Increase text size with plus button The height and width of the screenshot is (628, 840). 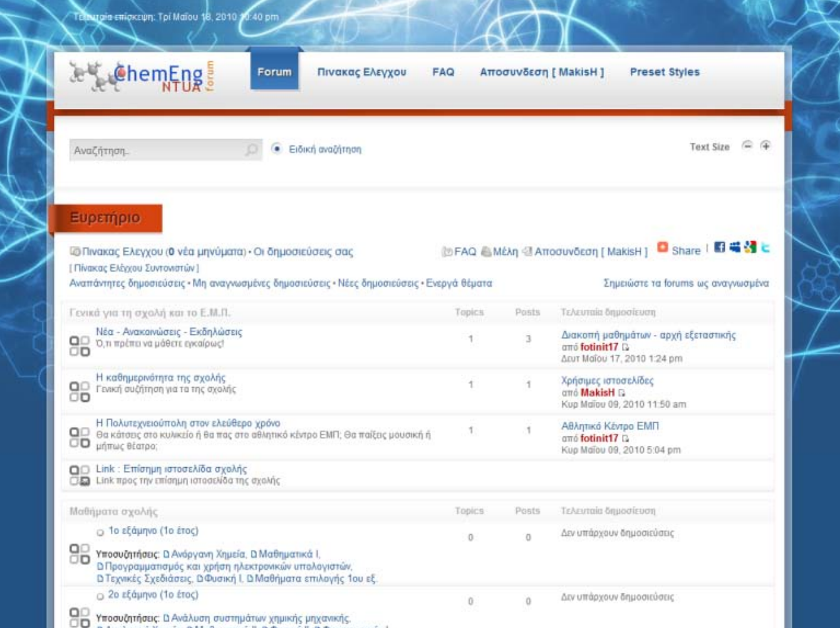click(765, 146)
